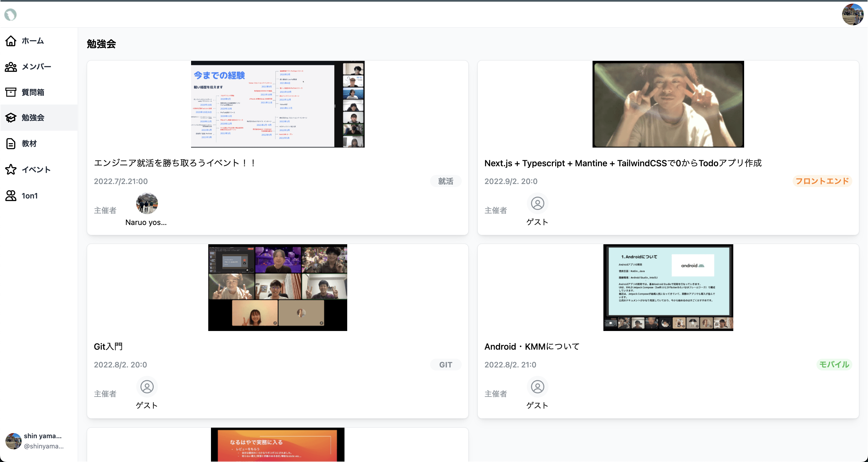The width and height of the screenshot is (868, 462).
Task: Click the 就活 tag badge
Action: [445, 181]
